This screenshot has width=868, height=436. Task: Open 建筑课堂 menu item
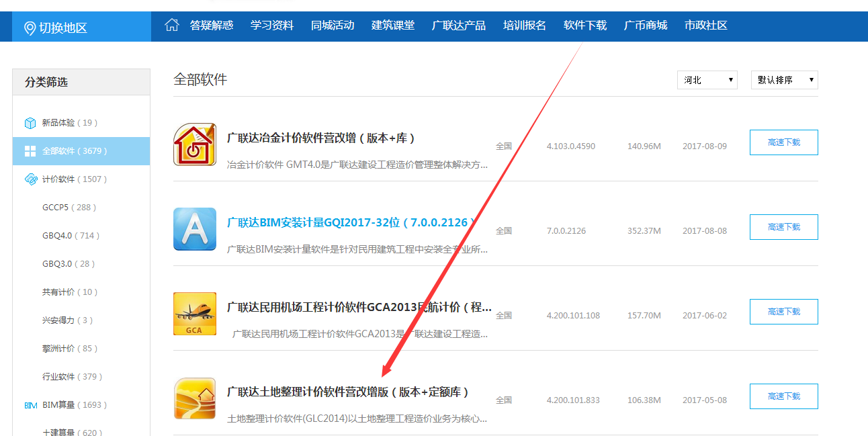tap(393, 26)
